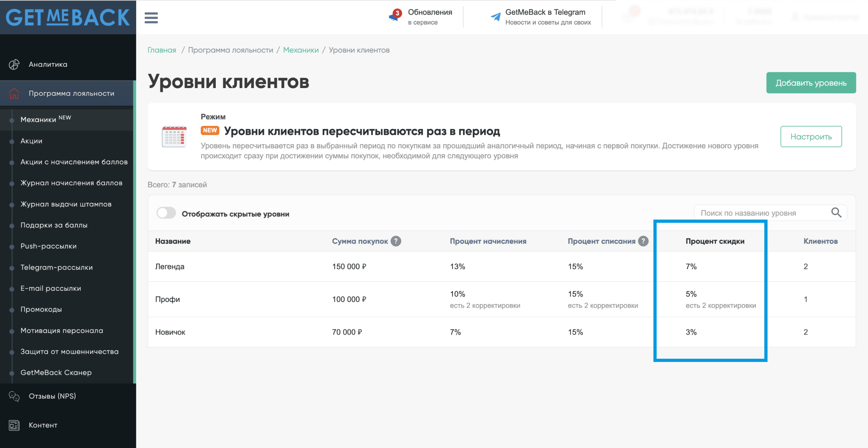Open the Telegram icon next to GetMeBack в Telegram
Viewport: 868px width, 448px height.
coord(495,16)
